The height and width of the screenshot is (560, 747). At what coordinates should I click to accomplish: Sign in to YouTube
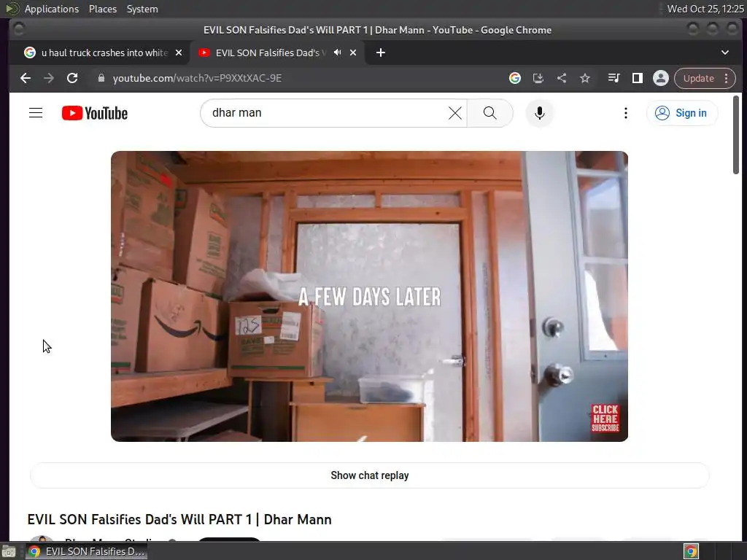point(681,113)
